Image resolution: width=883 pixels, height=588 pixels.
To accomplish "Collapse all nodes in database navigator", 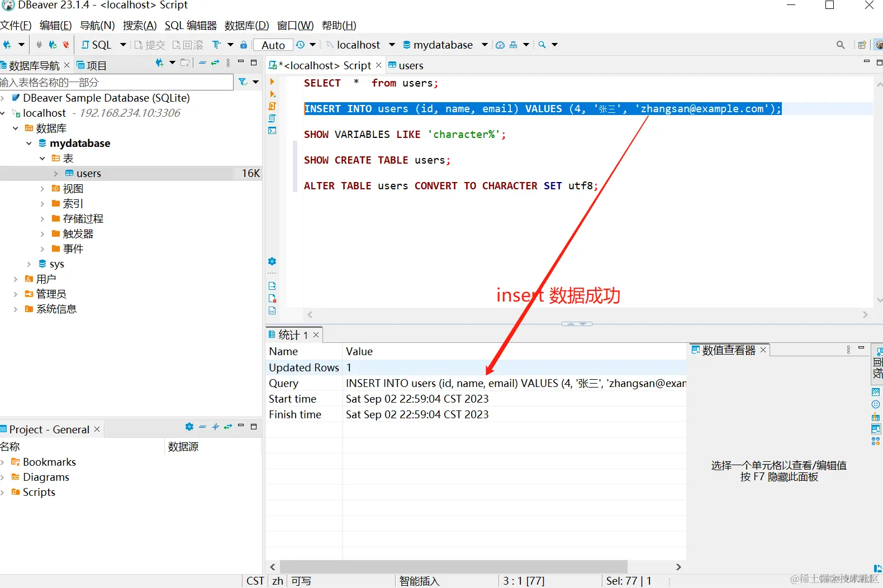I will [202, 63].
